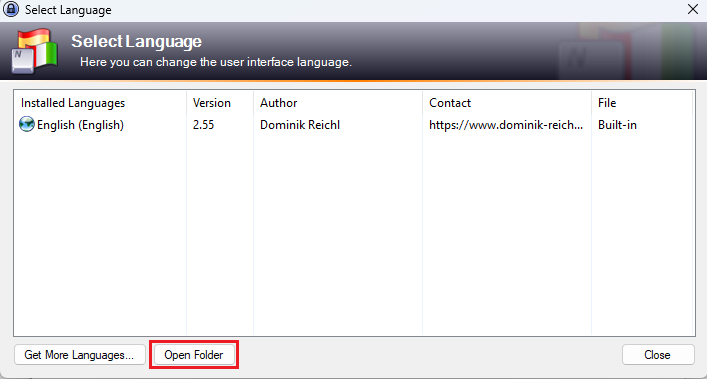The width and height of the screenshot is (707, 379).
Task: Click the KeePass lock icon in title bar
Action: click(11, 9)
